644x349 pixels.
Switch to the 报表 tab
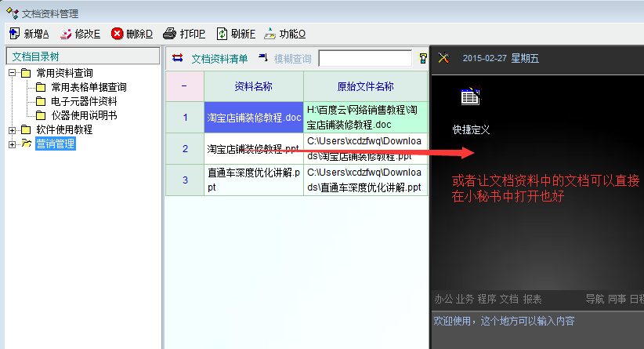tap(532, 298)
